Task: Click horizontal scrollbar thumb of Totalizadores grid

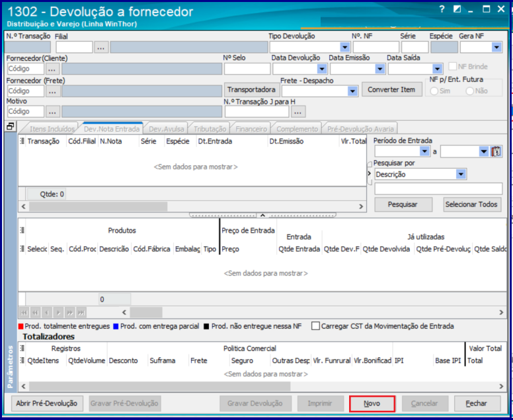Action: (160, 386)
